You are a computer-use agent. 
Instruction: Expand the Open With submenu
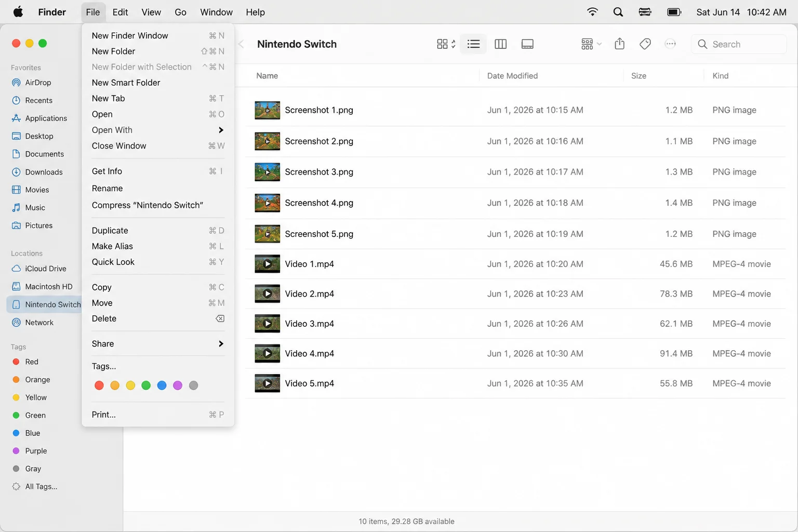coord(158,130)
